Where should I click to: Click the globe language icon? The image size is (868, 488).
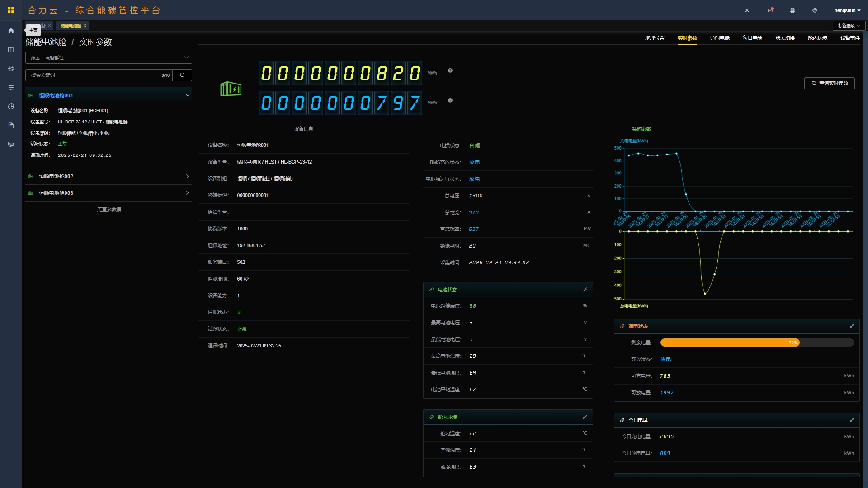click(x=793, y=10)
